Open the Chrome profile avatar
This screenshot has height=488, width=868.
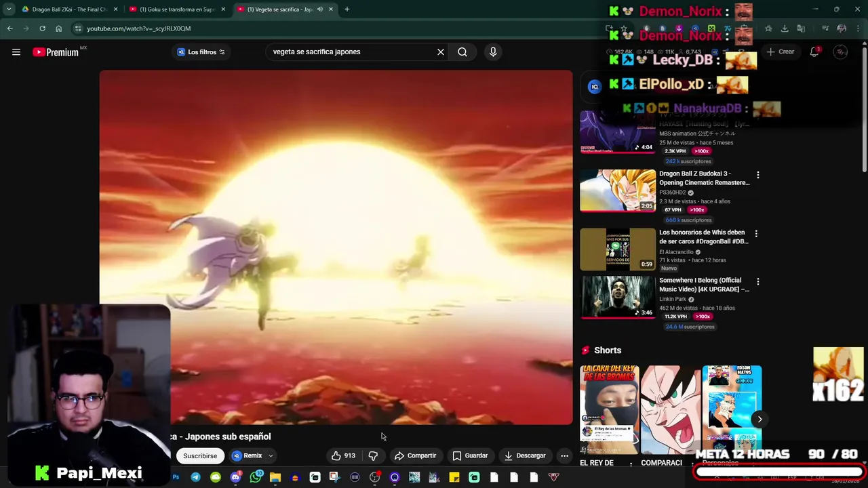pyautogui.click(x=842, y=28)
